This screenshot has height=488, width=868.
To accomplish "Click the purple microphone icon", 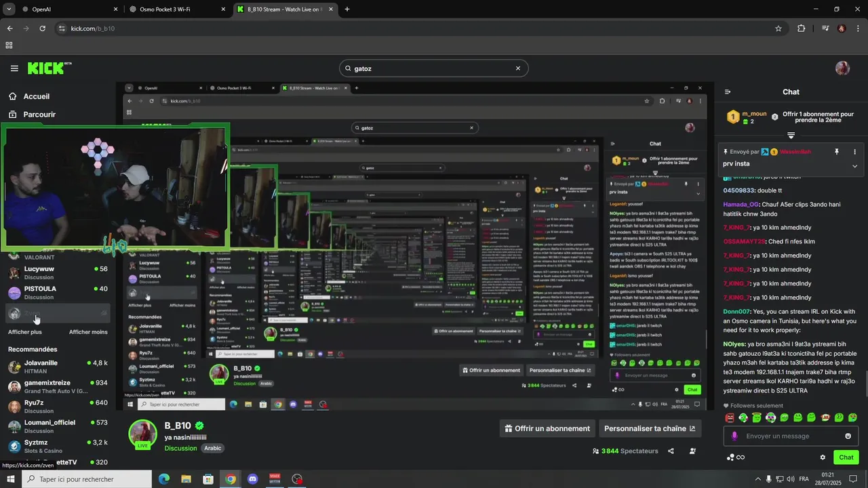I will [x=734, y=436].
